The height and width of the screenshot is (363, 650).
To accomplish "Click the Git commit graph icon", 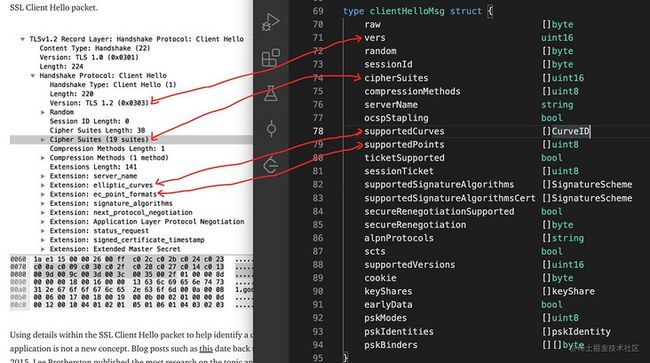I will (x=271, y=129).
